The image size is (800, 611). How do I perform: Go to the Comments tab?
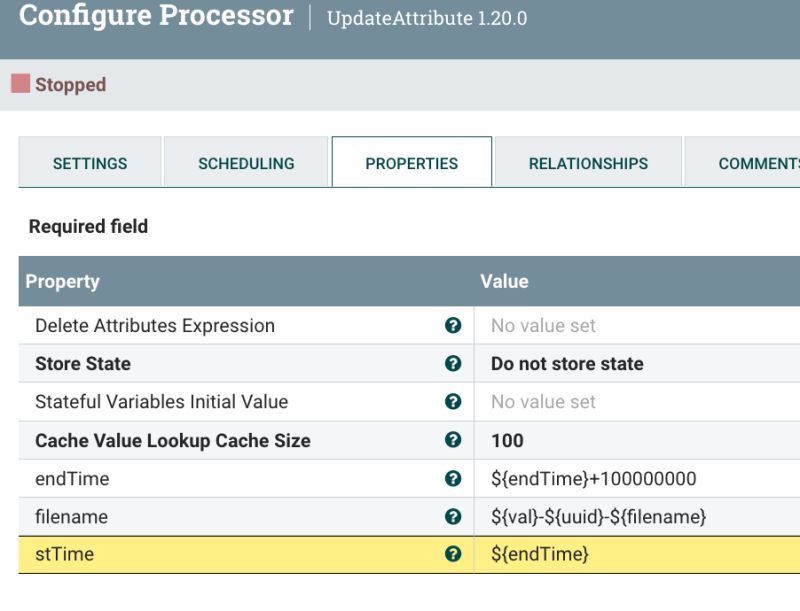(762, 162)
